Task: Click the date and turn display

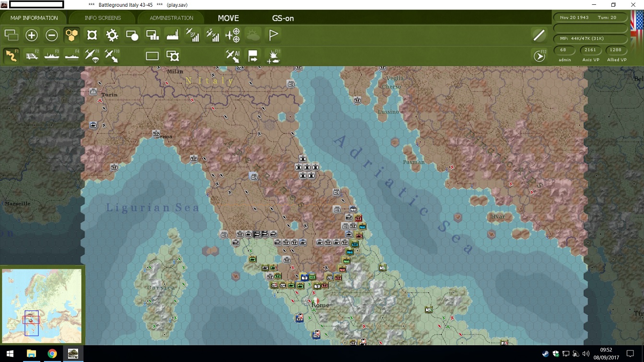Action: [x=591, y=17]
